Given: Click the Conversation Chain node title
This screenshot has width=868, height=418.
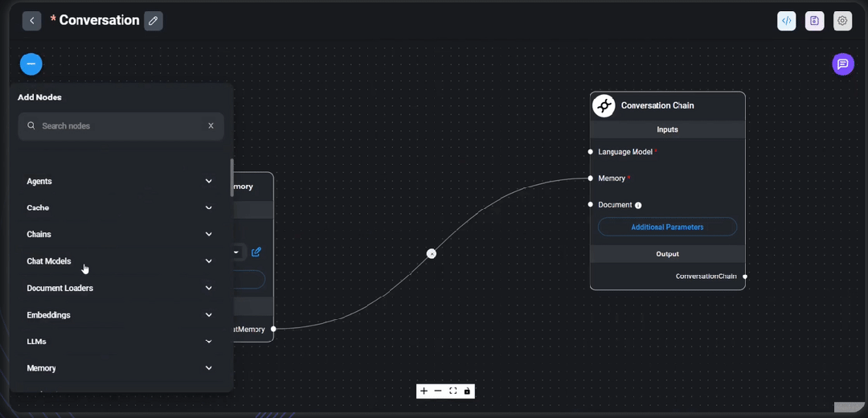Looking at the screenshot, I should coord(657,105).
